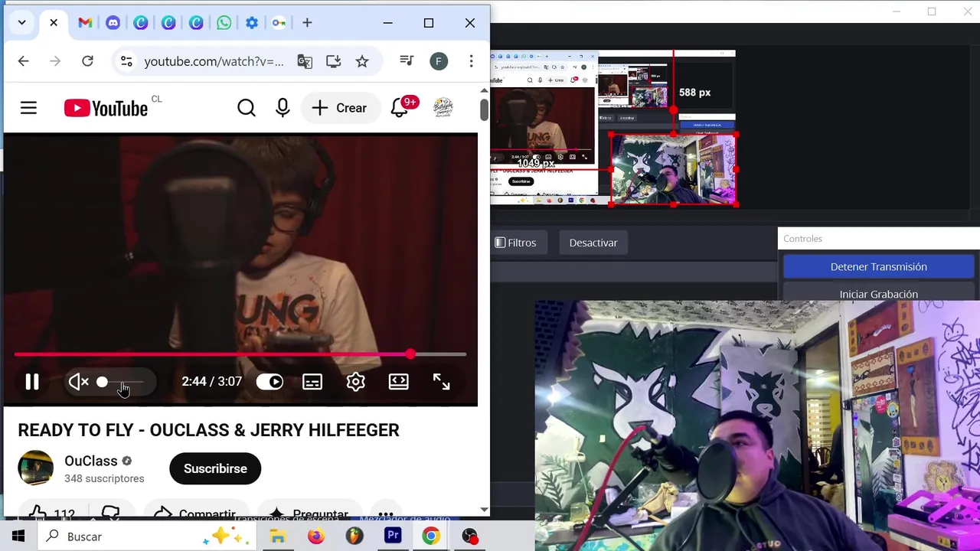Viewport: 980px width, 551px height.
Task: Install the YouTube app from the address bar
Action: [x=333, y=61]
